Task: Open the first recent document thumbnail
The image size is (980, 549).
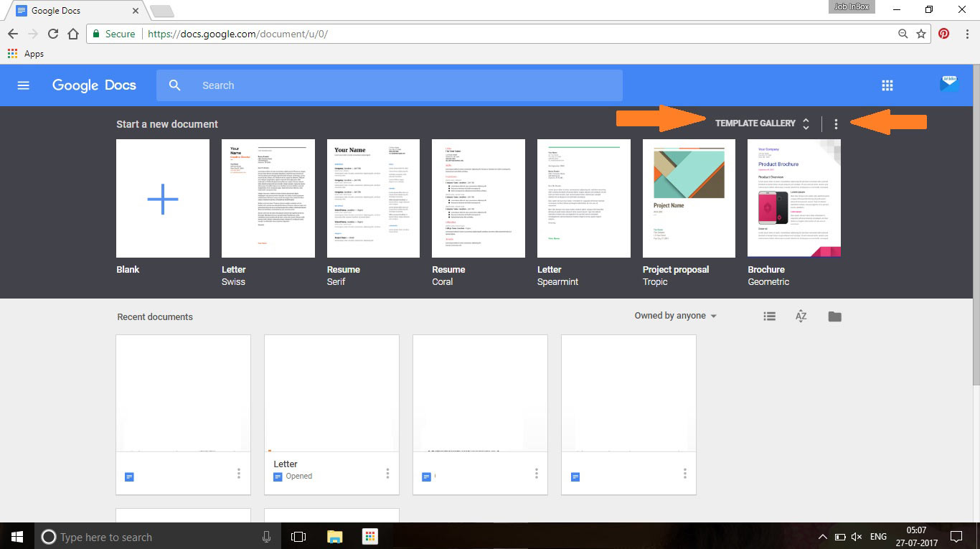Action: [x=183, y=393]
